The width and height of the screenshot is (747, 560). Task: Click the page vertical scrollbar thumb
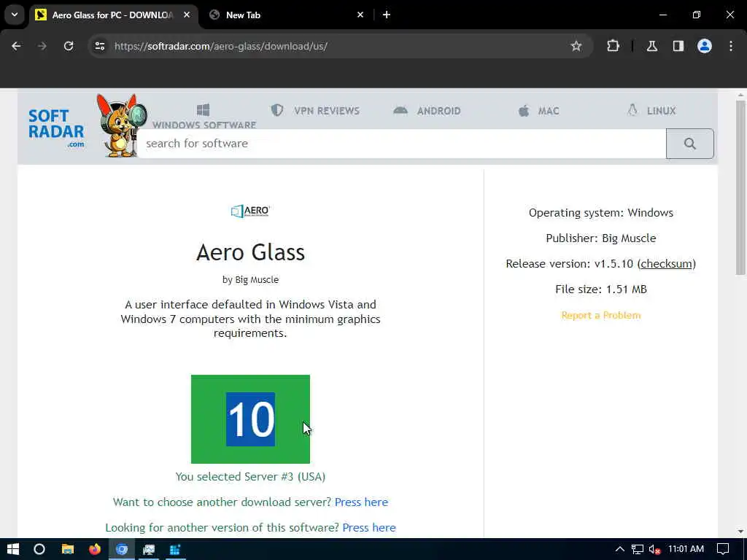tap(740, 187)
